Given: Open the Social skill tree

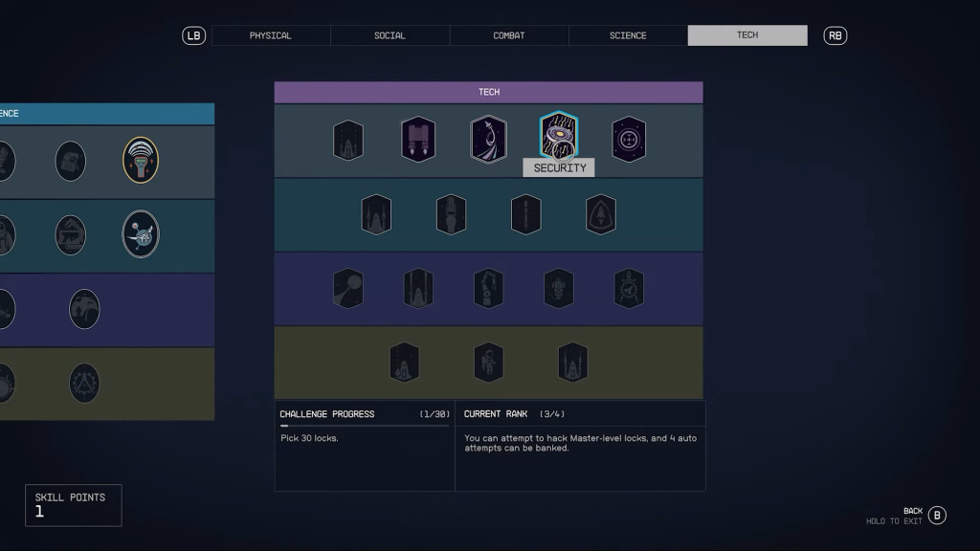Looking at the screenshot, I should click(390, 34).
